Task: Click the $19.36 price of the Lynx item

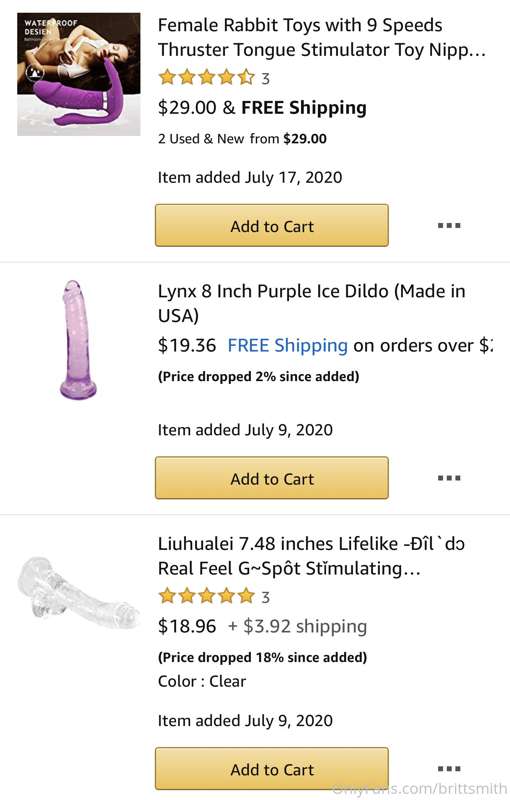Action: tap(187, 345)
